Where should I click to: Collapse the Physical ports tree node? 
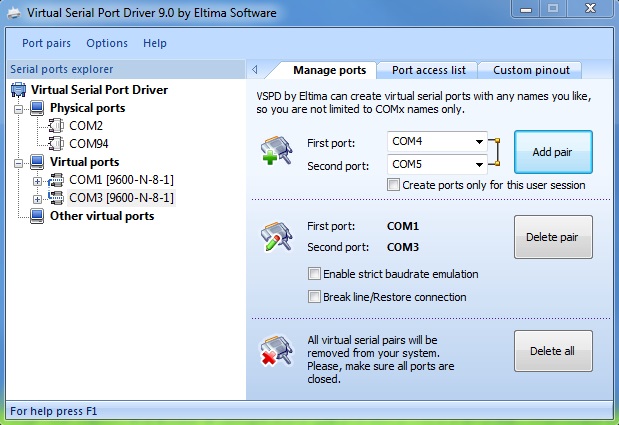click(19, 109)
